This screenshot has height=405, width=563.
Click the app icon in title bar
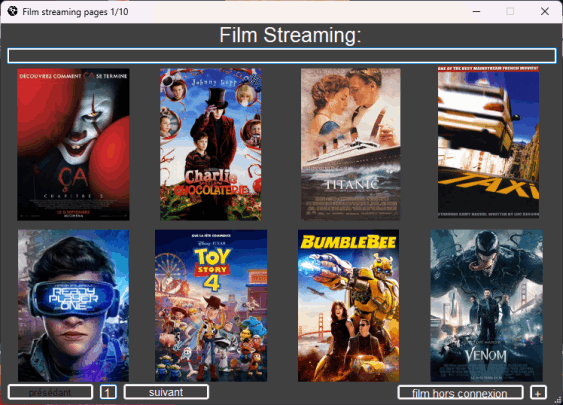pyautogui.click(x=13, y=11)
